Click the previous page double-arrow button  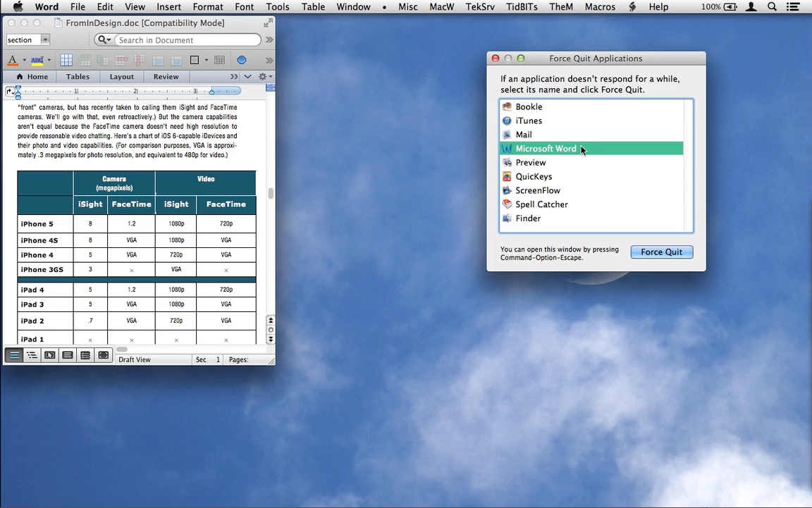click(271, 320)
